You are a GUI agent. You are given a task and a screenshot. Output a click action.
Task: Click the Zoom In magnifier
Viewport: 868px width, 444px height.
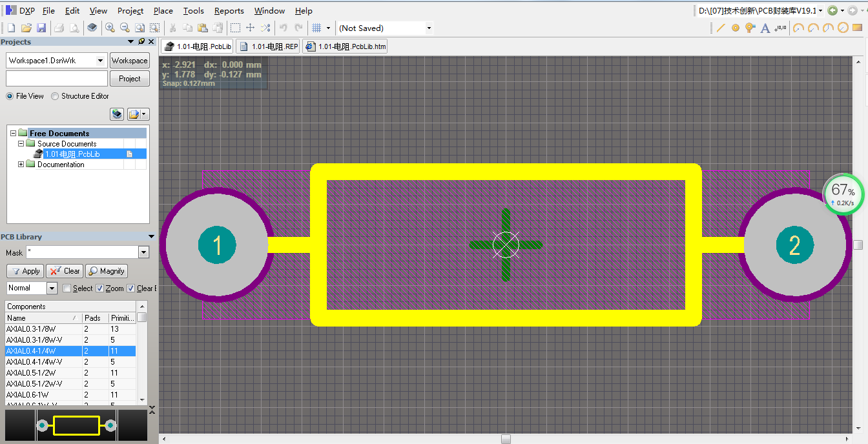click(x=110, y=28)
